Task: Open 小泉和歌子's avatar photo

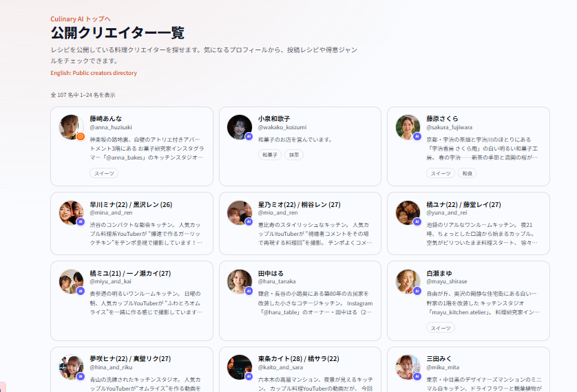Action: [239, 127]
